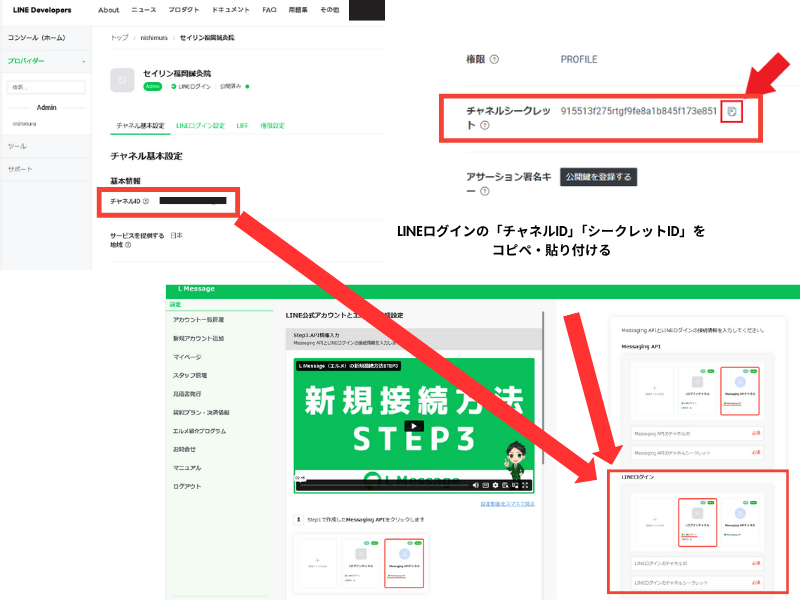This screenshot has width=800, height=600.
Task: Click the help icon beside チャネルID
Action: 146,202
